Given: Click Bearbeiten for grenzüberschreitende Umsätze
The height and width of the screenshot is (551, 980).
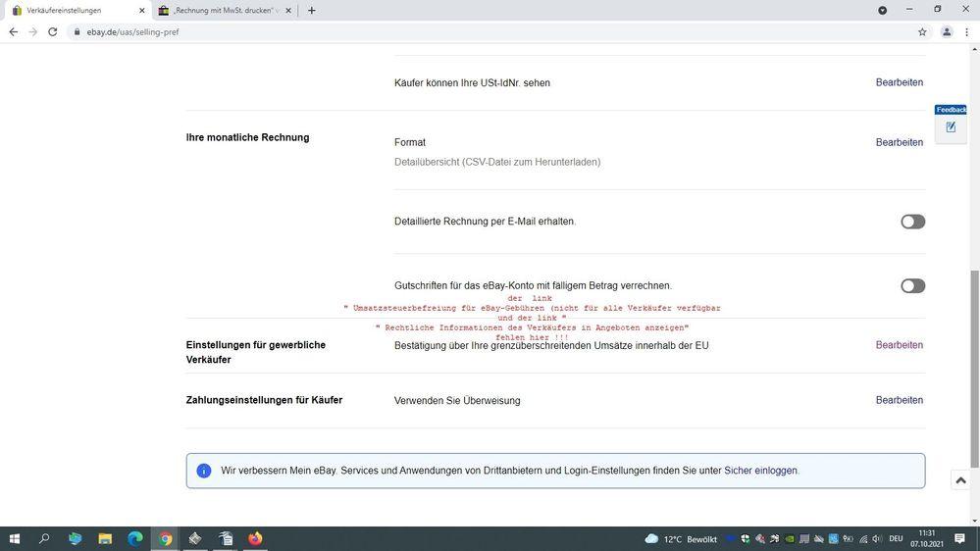Looking at the screenshot, I should pyautogui.click(x=899, y=345).
